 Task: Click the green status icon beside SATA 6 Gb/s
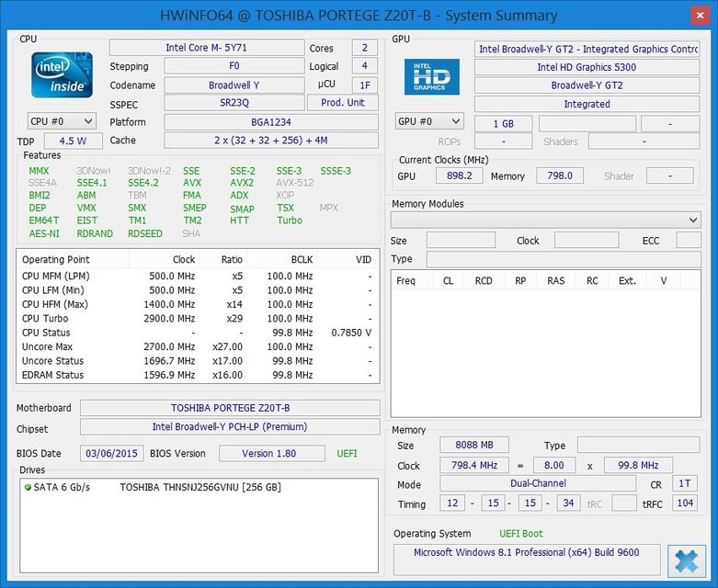[x=28, y=487]
